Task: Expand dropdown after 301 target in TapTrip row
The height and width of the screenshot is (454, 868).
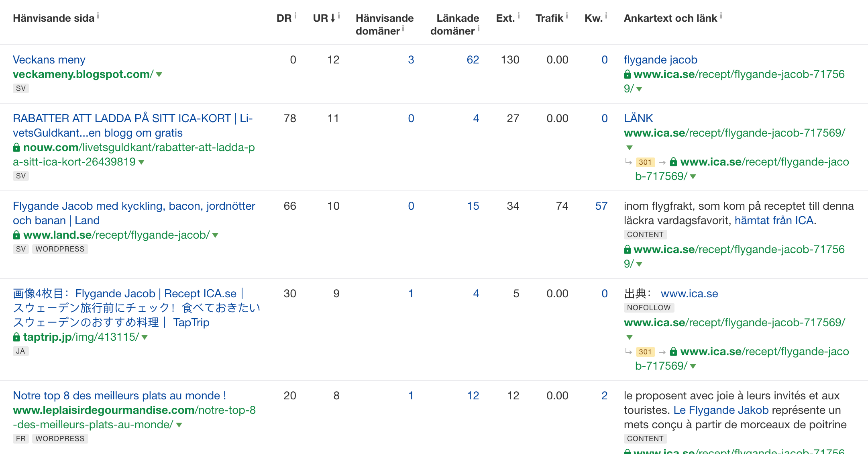Action: coord(693,366)
